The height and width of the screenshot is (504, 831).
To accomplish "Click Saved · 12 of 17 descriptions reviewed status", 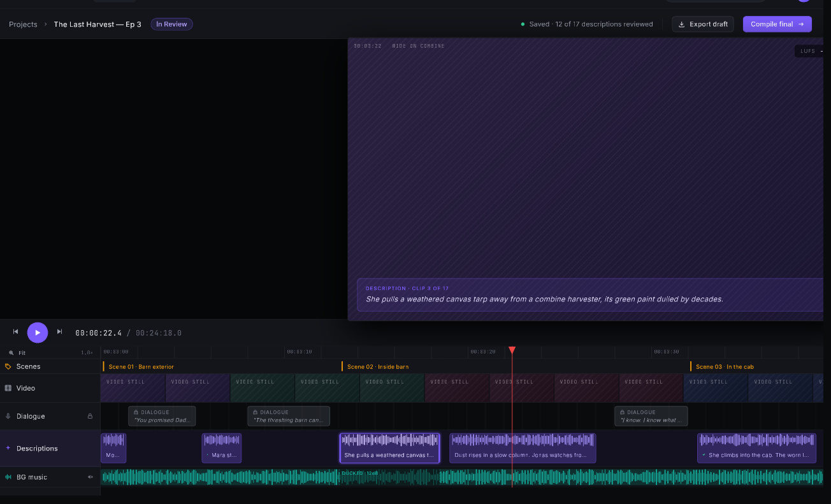I will pos(591,24).
